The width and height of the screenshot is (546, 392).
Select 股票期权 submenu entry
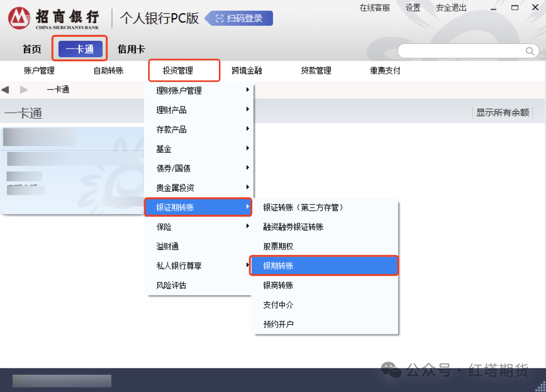point(325,246)
